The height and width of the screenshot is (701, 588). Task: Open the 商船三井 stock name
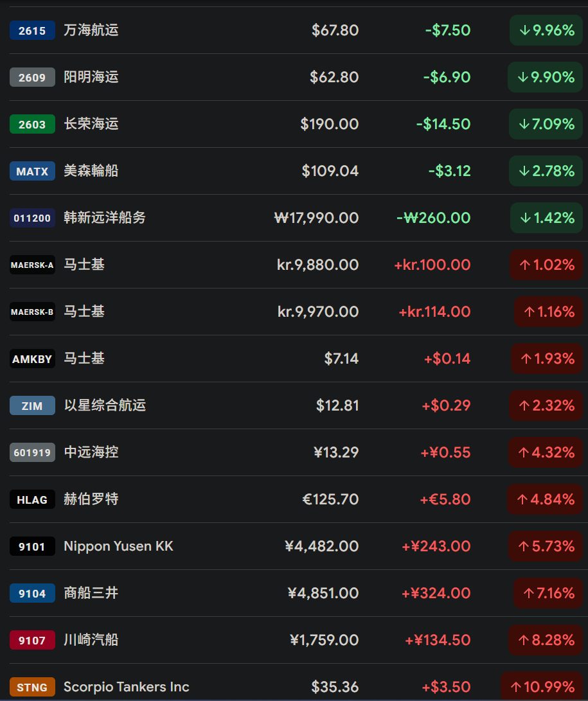tap(91, 593)
